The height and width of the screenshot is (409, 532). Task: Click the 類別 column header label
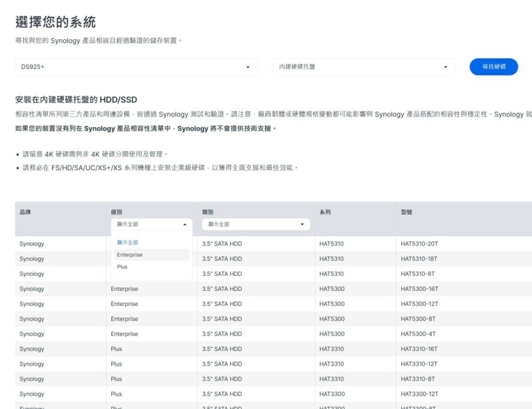208,212
